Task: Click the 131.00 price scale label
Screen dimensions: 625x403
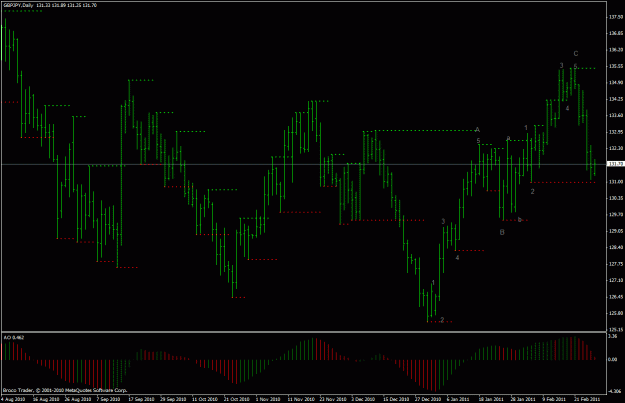Action: (615, 182)
